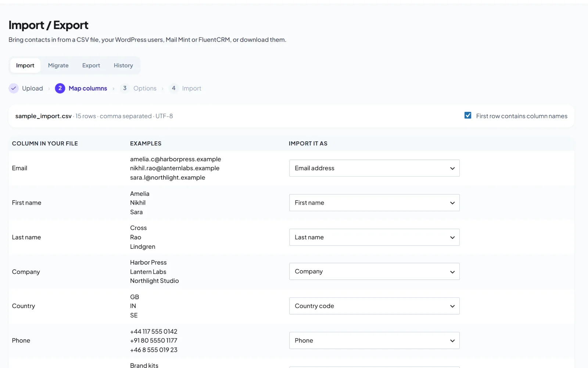Click the Map columns step label
Screen dimensions: 588x368
click(x=88, y=88)
